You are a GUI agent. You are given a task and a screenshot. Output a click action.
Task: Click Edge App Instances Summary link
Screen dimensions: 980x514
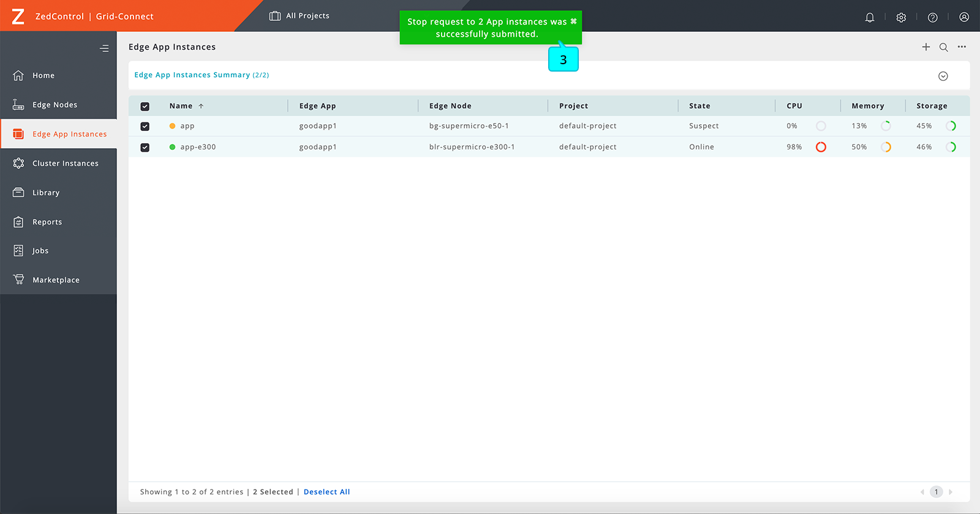pos(202,75)
